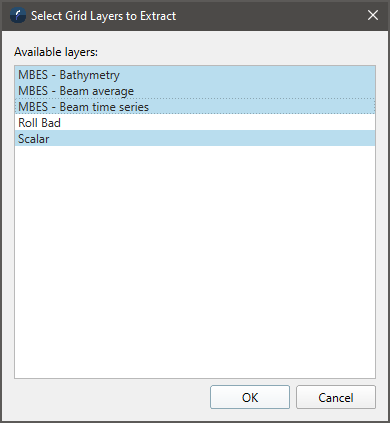Image resolution: width=390 pixels, height=423 pixels.
Task: Select the MBES - Beam average layer
Action: pyautogui.click(x=195, y=91)
